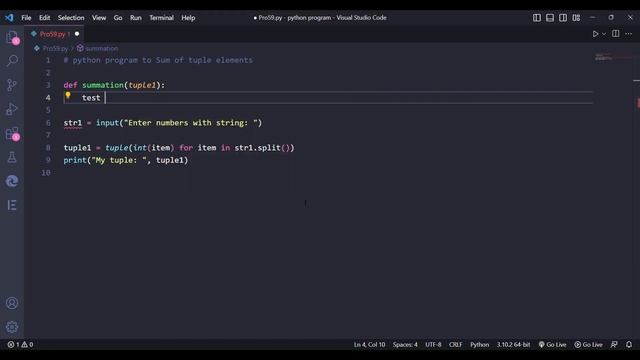Image resolution: width=640 pixels, height=360 pixels.
Task: Click Pro59.py in the breadcrumb
Action: coord(55,48)
